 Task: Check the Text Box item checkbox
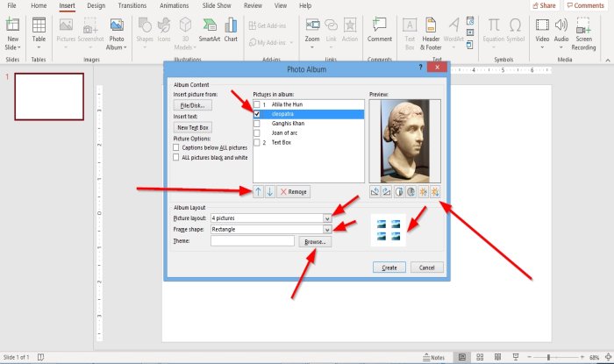point(257,142)
